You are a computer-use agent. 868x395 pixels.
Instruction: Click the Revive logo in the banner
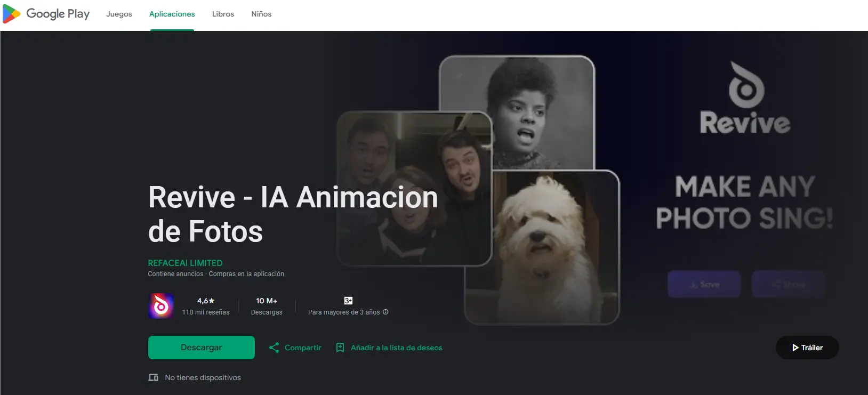(745, 99)
